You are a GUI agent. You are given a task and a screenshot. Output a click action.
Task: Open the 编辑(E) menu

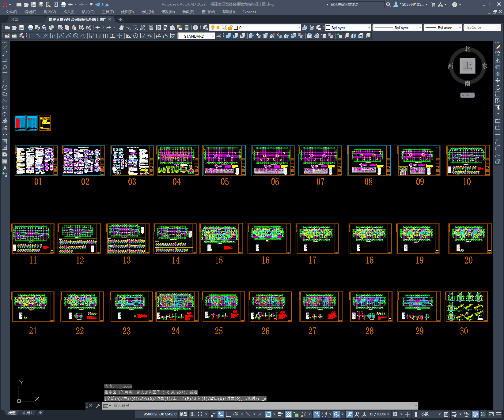pos(30,12)
